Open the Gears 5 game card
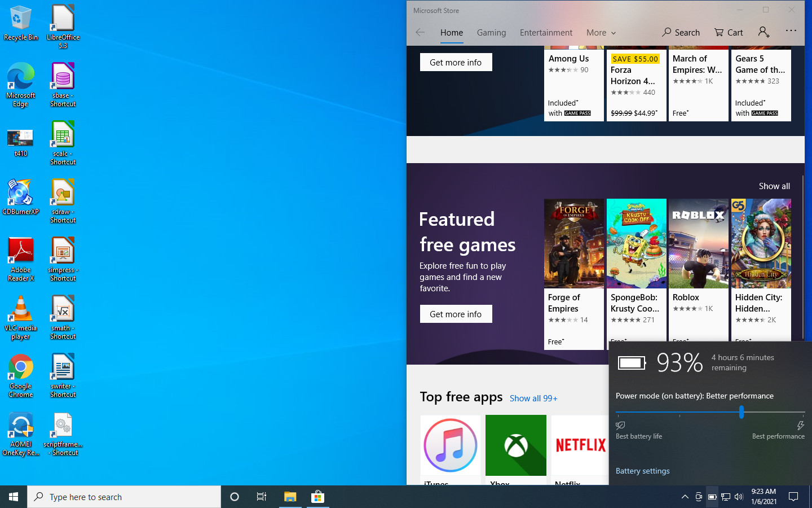812x508 pixels. click(761, 85)
